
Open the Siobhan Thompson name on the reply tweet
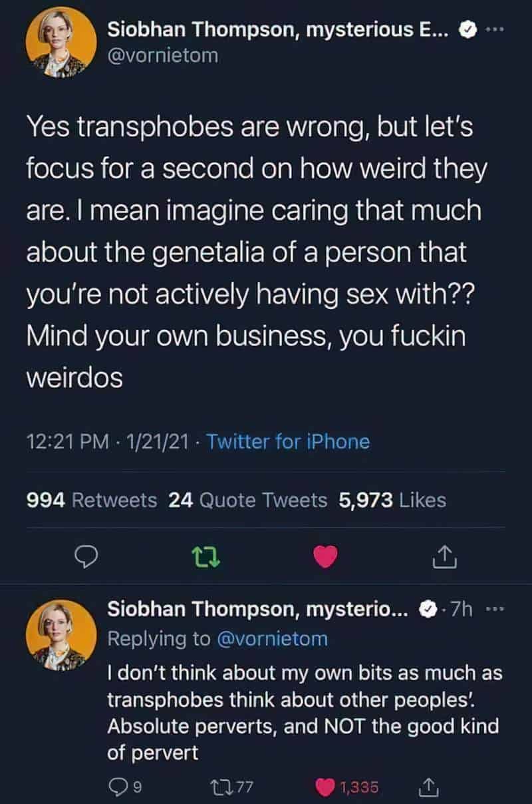260,610
